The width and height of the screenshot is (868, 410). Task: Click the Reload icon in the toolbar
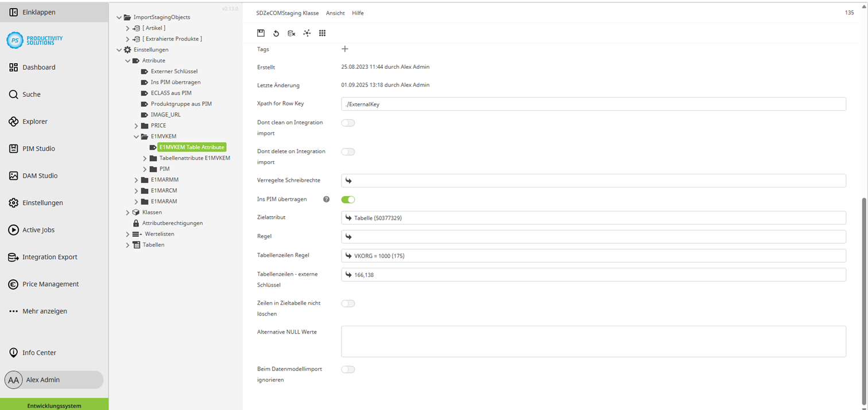(x=276, y=33)
